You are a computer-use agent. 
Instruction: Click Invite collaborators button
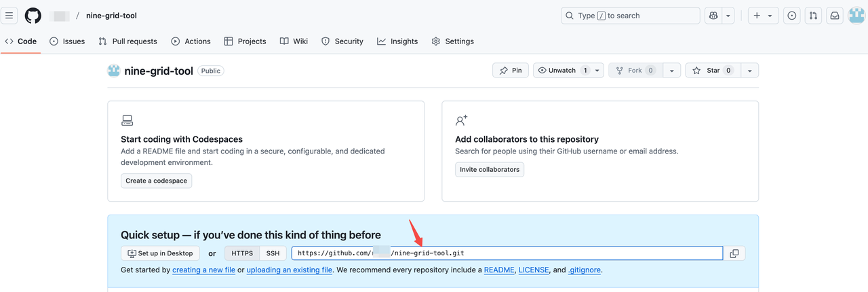pyautogui.click(x=490, y=170)
